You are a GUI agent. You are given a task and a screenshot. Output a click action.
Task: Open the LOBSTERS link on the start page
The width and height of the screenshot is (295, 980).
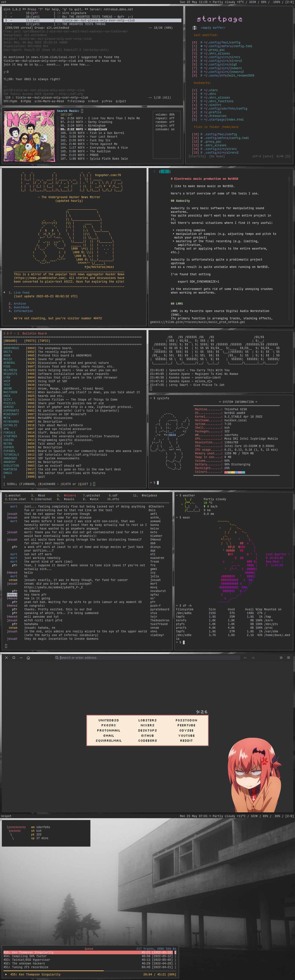coord(147,720)
